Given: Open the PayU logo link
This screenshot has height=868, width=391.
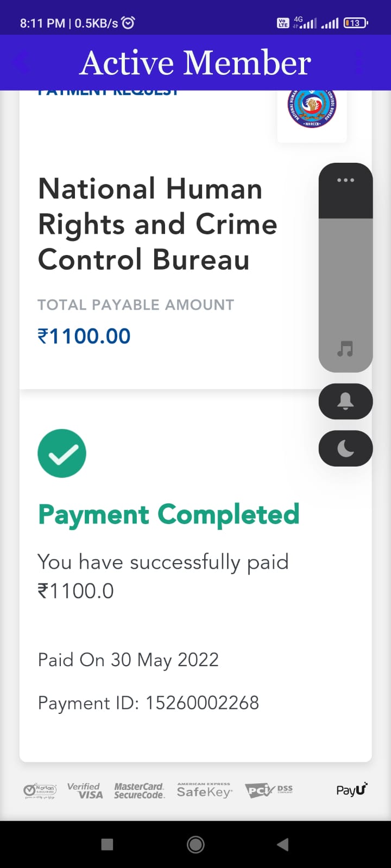Looking at the screenshot, I should pyautogui.click(x=352, y=789).
